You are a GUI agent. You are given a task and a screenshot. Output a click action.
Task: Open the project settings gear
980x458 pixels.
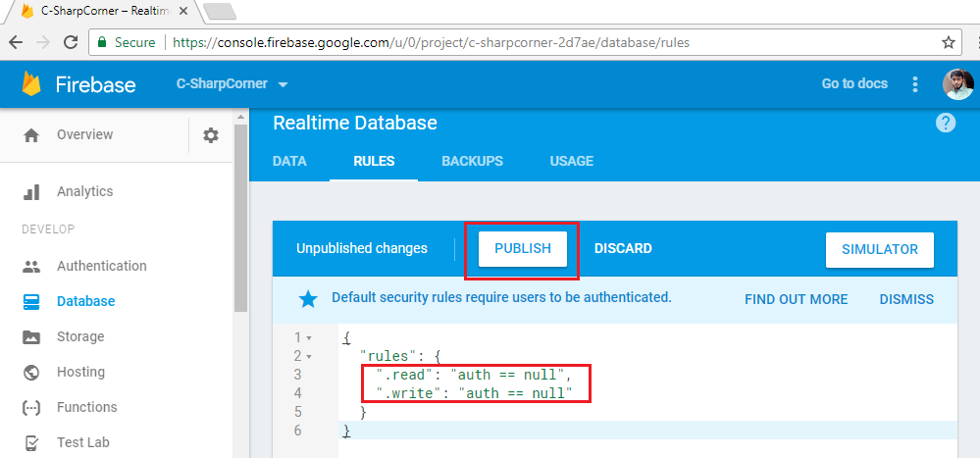tap(211, 135)
